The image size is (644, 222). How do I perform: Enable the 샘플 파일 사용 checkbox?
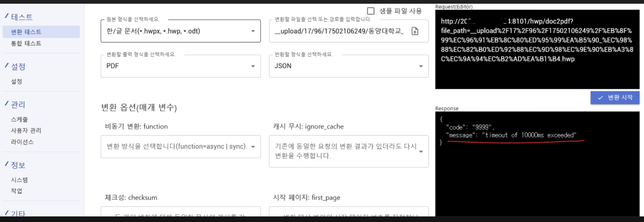point(371,11)
